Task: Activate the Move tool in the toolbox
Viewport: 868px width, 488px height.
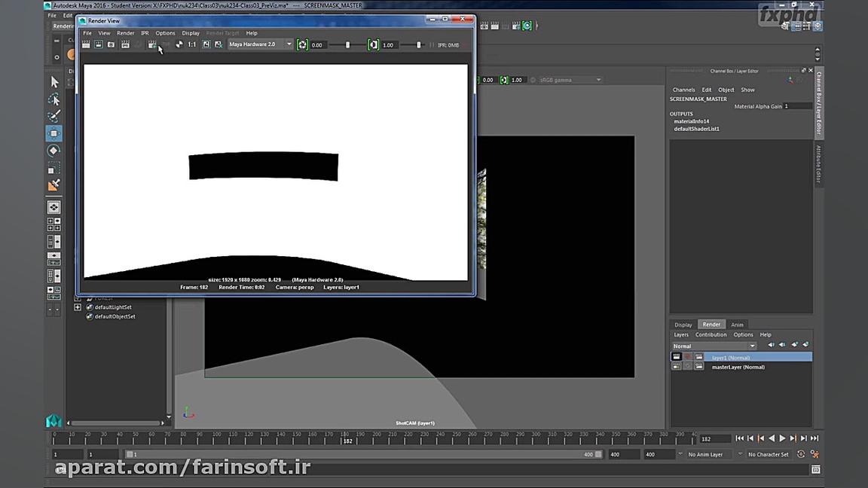Action: (x=53, y=133)
